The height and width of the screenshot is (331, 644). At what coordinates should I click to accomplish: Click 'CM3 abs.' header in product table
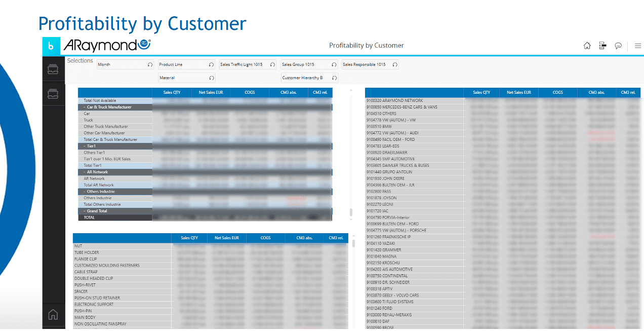tap(305, 238)
